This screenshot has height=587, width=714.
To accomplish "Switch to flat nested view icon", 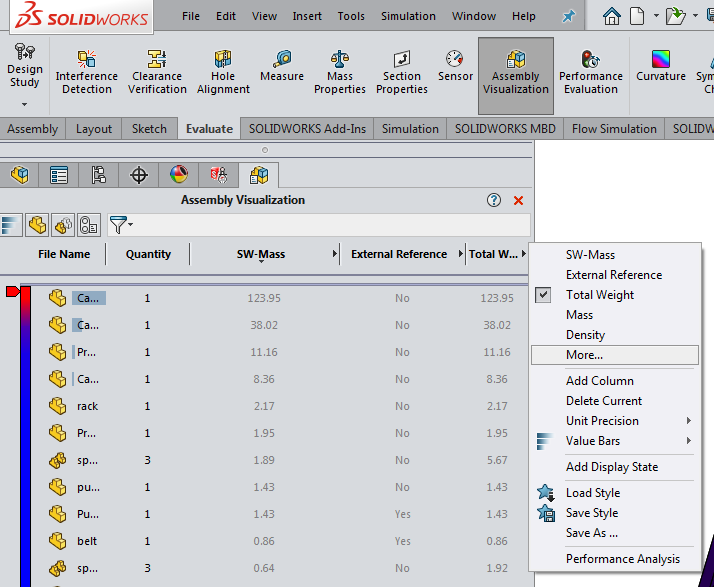I will click(37, 225).
